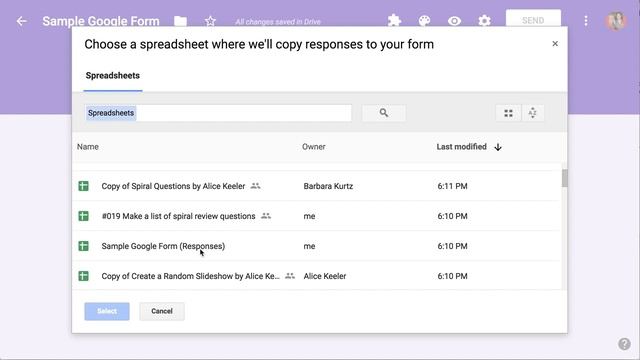Click sheet icon of Random Slideshow row
Screen dimensions: 640x360
click(84, 276)
